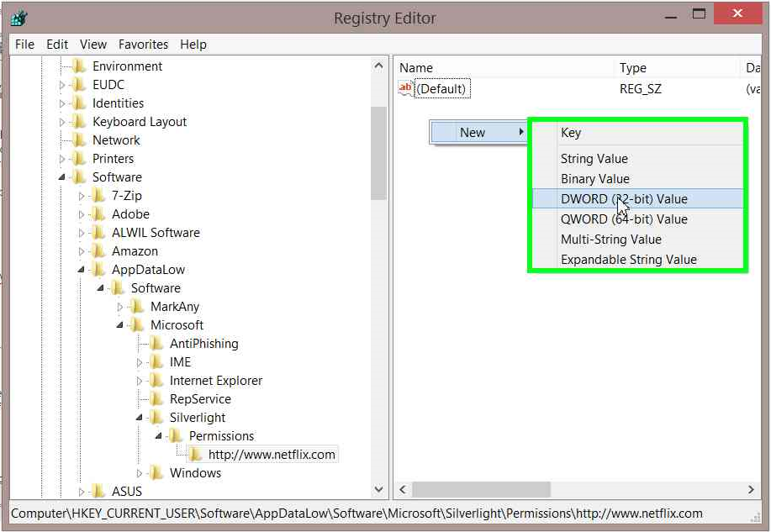Screen dimensions: 771x532
Task: Minimize the Registry Editor window
Action: 671,15
